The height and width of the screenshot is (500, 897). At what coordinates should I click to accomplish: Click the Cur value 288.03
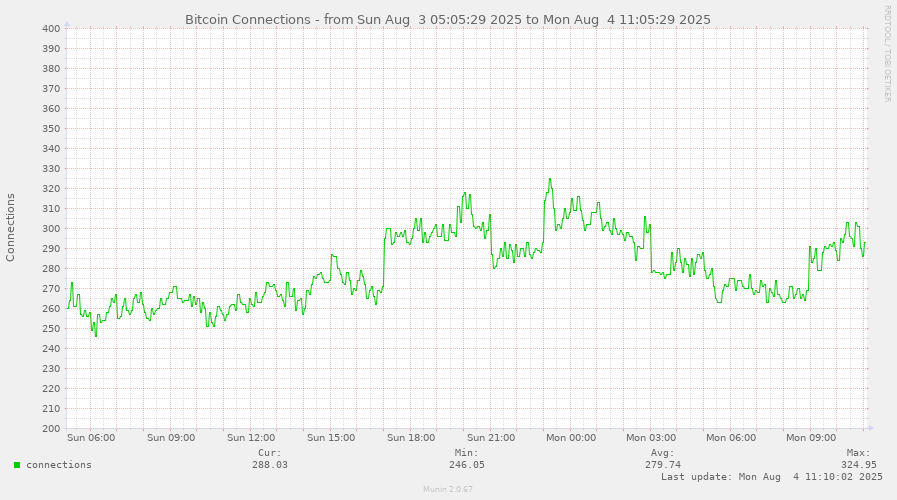269,465
